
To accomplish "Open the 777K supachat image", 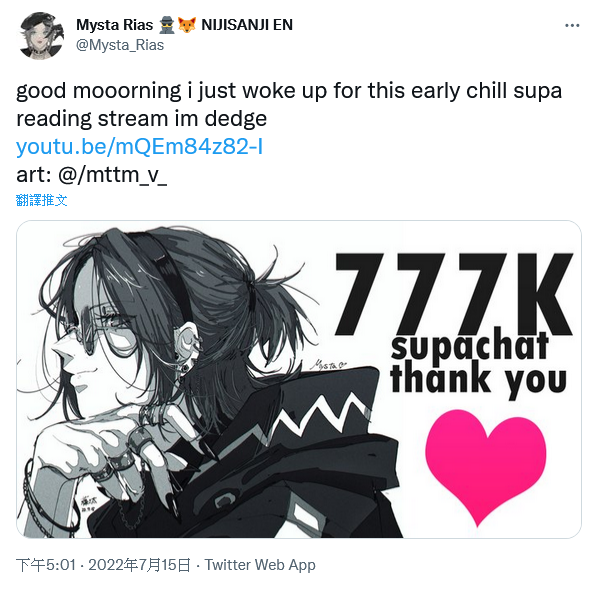I will point(299,379).
